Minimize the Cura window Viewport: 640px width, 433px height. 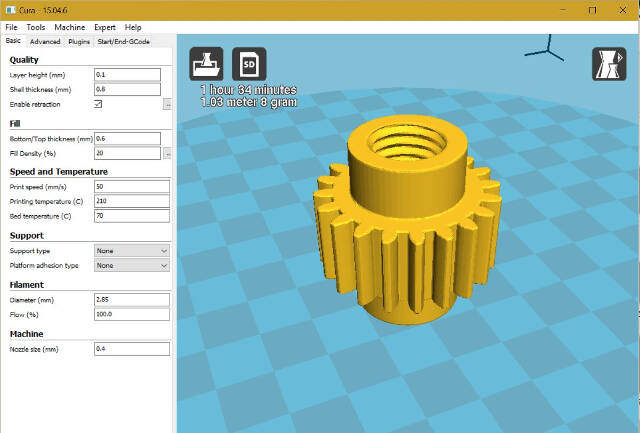tap(563, 10)
